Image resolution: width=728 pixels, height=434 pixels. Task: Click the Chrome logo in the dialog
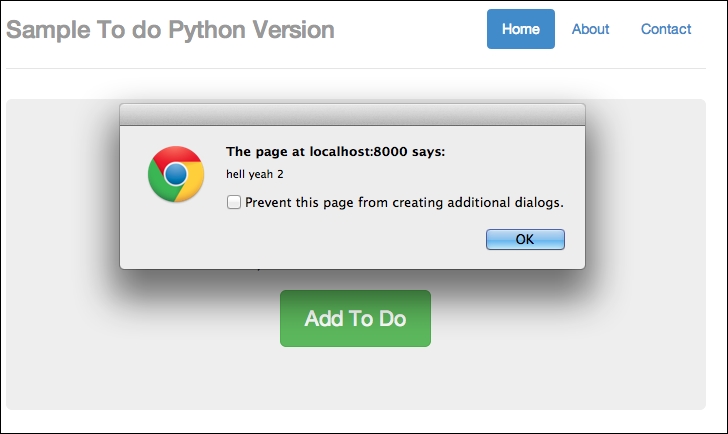point(176,174)
